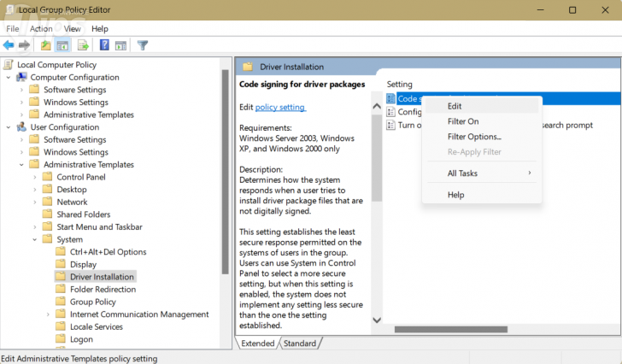Expand the Control Panel tree node
Image resolution: width=622 pixels, height=364 pixels.
point(35,177)
